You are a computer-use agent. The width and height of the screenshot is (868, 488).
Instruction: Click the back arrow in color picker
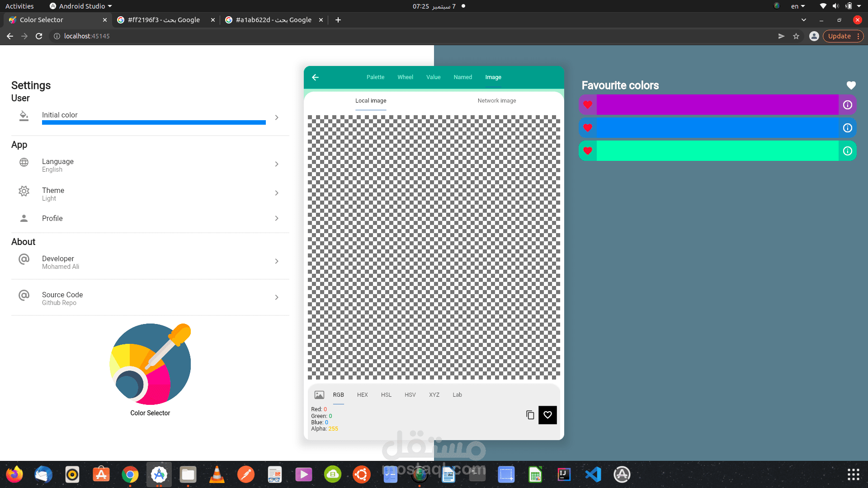click(316, 77)
